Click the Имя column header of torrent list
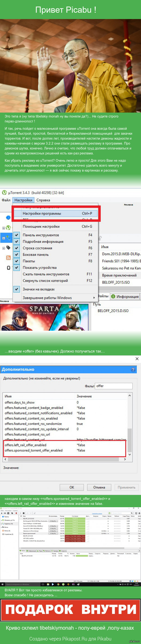141x644 pixels. pyautogui.click(x=105, y=247)
